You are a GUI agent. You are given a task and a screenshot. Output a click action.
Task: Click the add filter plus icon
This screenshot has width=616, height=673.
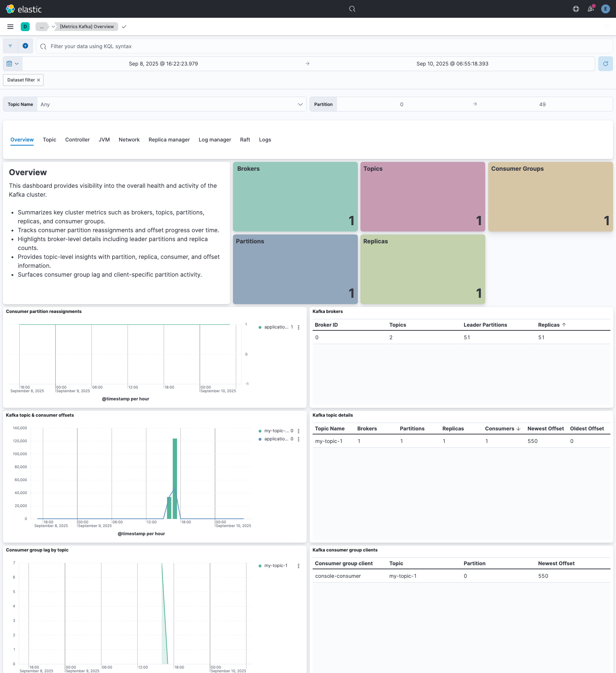coord(25,46)
